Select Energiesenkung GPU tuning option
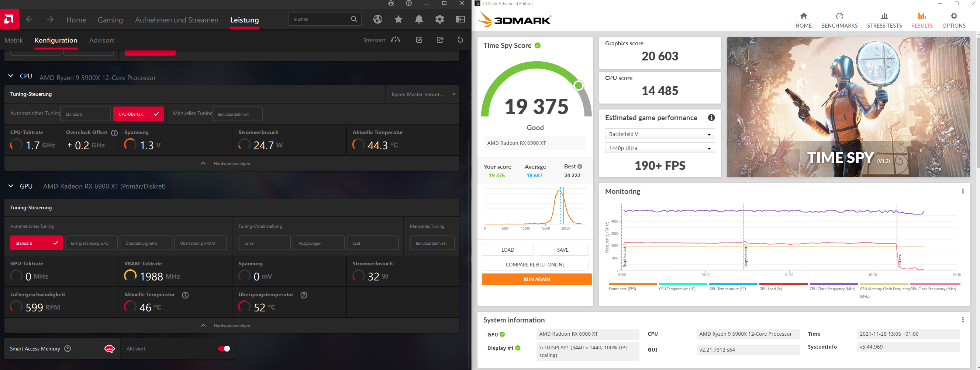Screen dimensions: 980x370 tap(91, 243)
